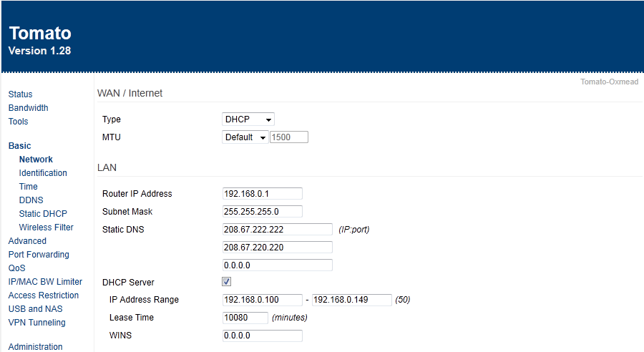Click the Static DNS field 208.67.220.220
Image resolution: width=644 pixels, height=352 pixels.
click(x=277, y=248)
